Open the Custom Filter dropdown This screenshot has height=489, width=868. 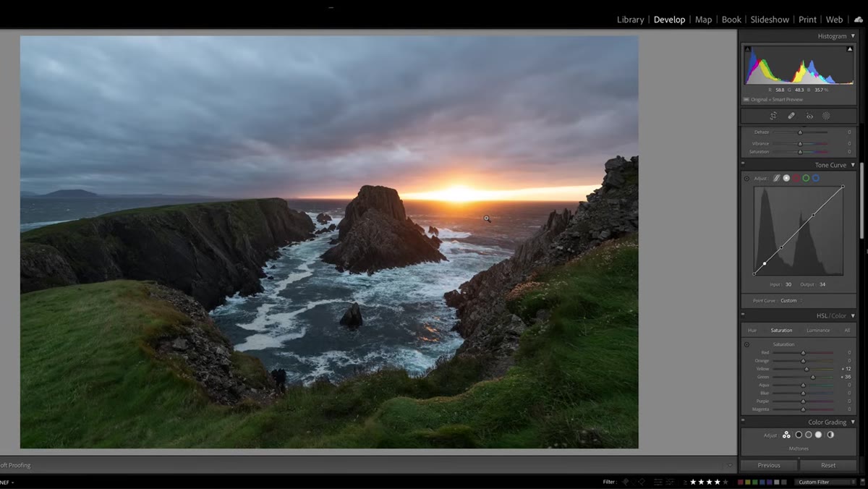click(825, 482)
